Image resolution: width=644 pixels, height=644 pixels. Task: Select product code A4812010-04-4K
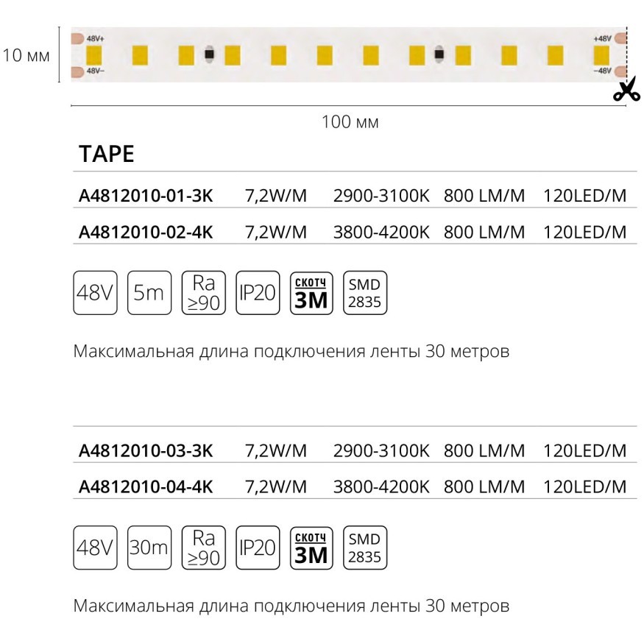pos(146,486)
